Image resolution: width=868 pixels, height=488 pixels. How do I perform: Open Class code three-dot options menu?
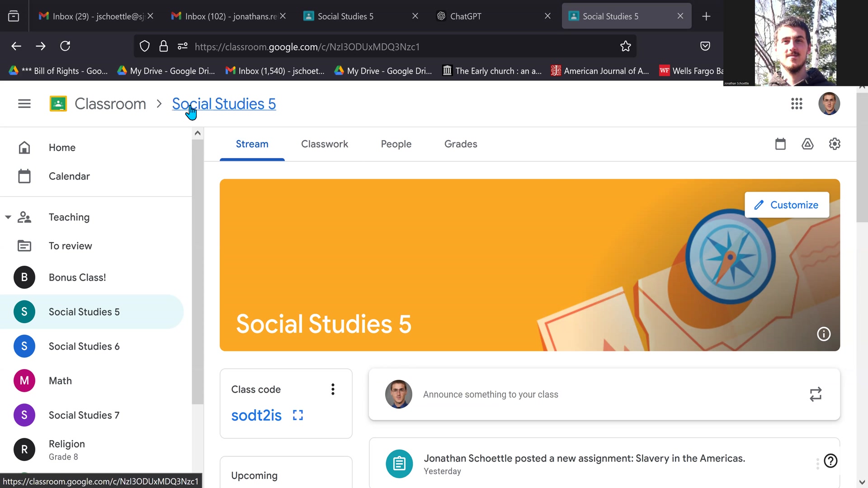(333, 389)
